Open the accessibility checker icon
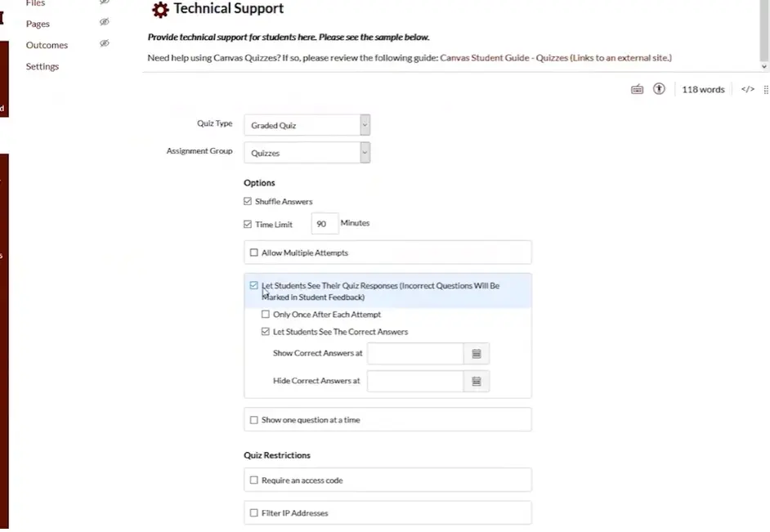 pos(660,89)
